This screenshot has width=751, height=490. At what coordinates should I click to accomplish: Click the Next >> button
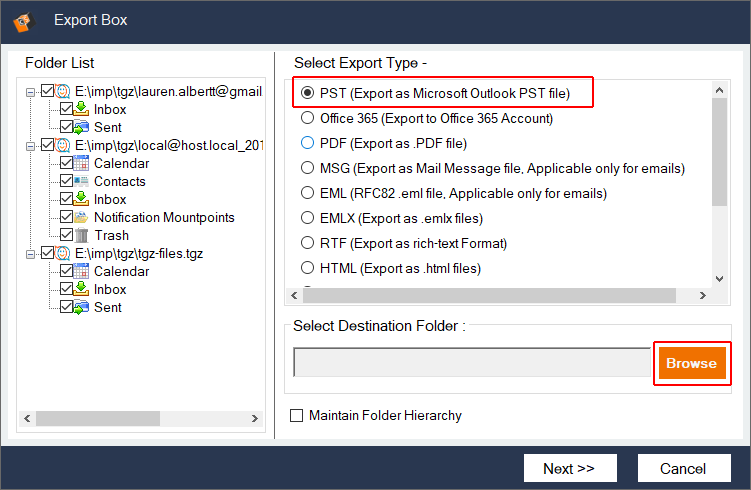coord(568,468)
